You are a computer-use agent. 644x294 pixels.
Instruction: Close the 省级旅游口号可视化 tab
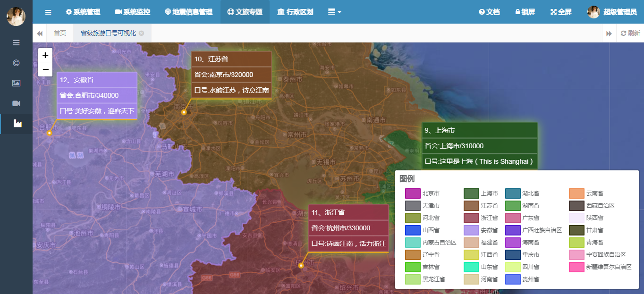142,34
